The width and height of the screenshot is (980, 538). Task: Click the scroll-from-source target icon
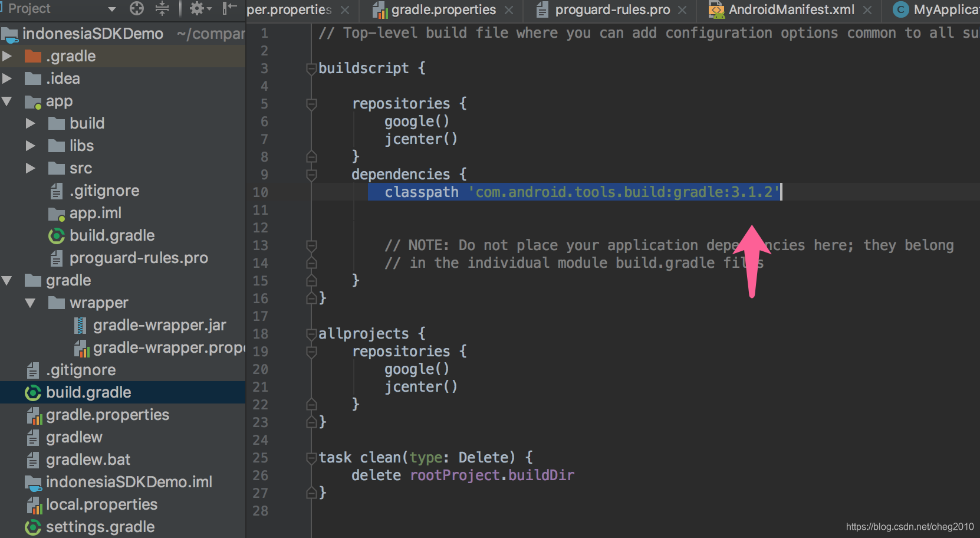(x=137, y=8)
